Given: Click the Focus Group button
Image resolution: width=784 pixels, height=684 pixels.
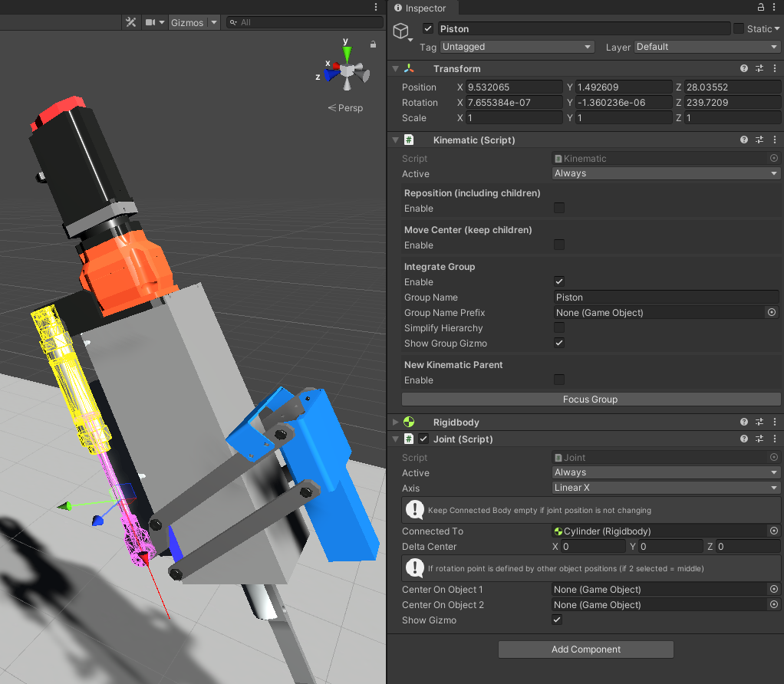Looking at the screenshot, I should [590, 400].
